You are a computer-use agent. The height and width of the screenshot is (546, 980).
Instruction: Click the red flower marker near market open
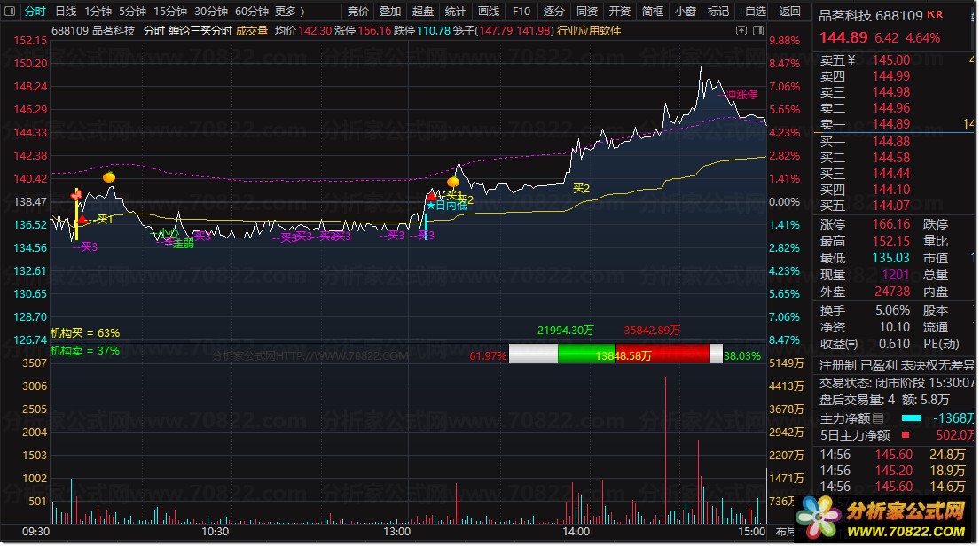point(76,196)
